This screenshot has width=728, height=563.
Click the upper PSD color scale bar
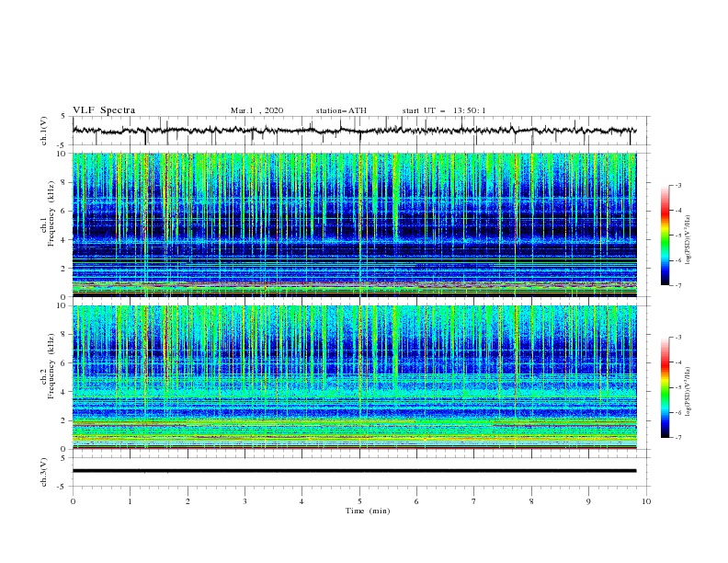[665, 236]
